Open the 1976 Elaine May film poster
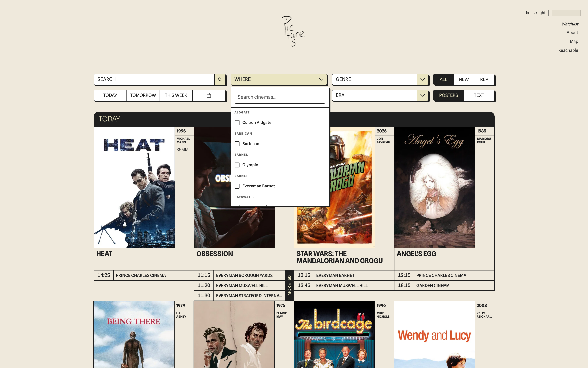The height and width of the screenshot is (368, 588). [x=234, y=335]
